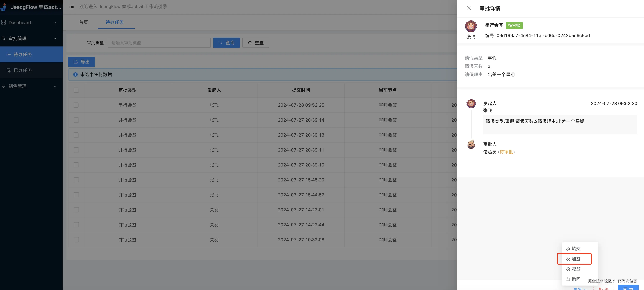
Task: Check the 串行会签 row checkbox
Action: (x=76, y=105)
